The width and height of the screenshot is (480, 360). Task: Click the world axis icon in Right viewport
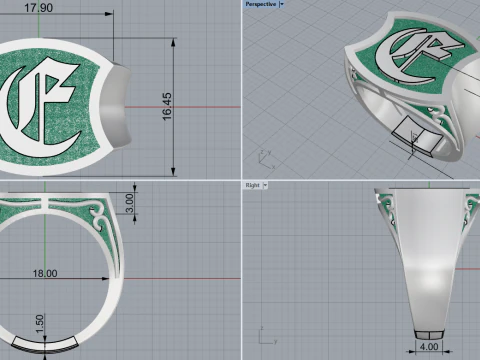[x=267, y=336]
